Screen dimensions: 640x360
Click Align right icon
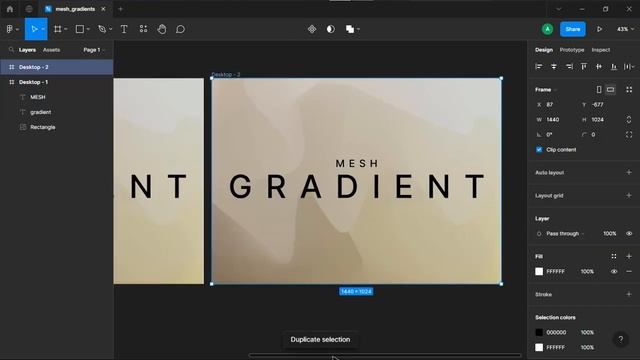(x=569, y=67)
